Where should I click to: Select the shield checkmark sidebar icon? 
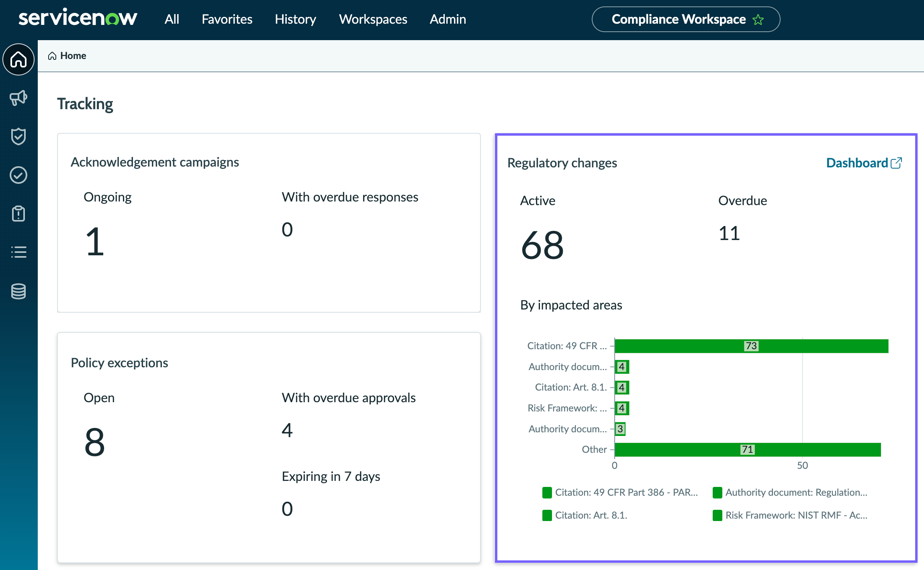pos(18,136)
